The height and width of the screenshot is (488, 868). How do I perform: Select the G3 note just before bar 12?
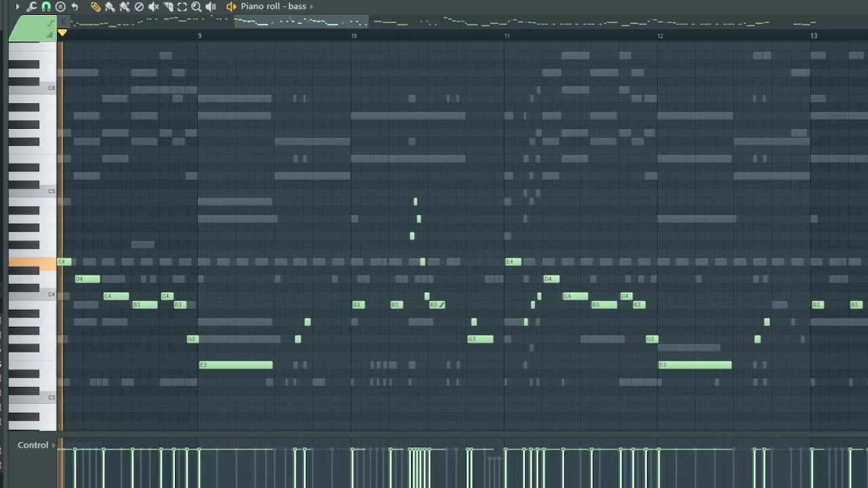point(652,339)
